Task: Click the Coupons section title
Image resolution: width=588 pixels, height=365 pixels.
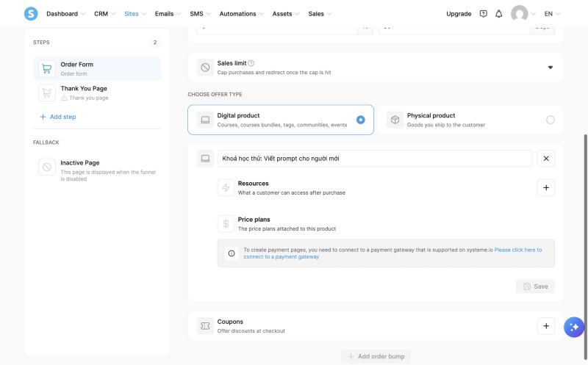Action: [x=230, y=322]
